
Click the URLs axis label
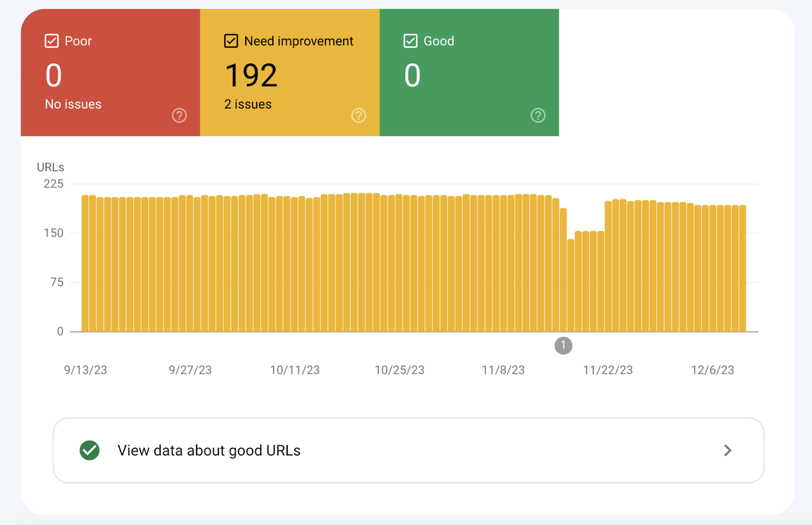coord(50,167)
